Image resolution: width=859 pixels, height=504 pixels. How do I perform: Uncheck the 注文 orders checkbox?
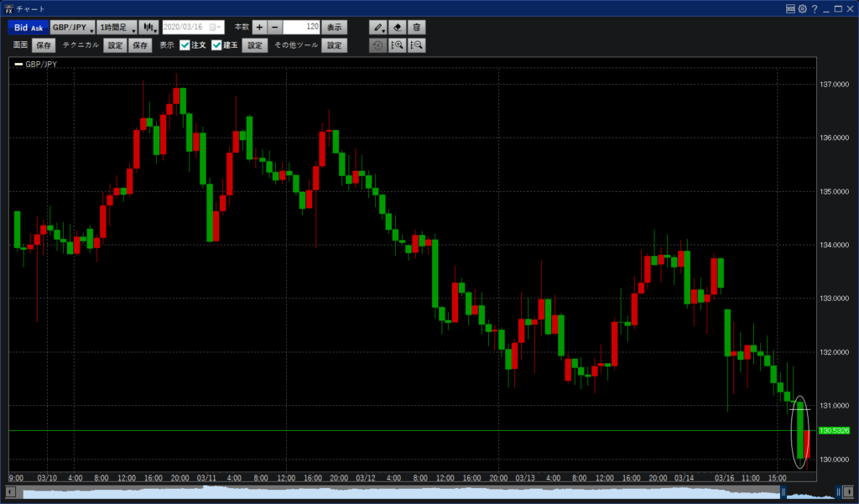point(185,45)
